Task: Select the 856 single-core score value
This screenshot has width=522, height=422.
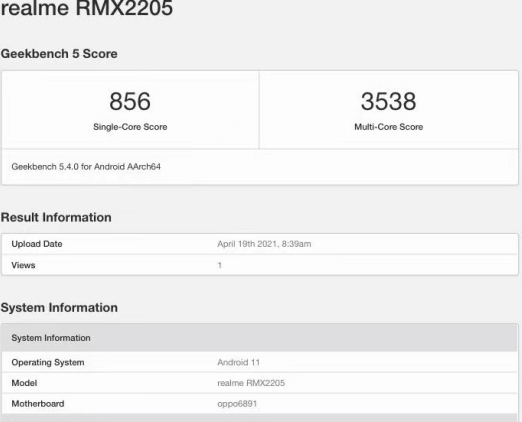Action: [130, 101]
